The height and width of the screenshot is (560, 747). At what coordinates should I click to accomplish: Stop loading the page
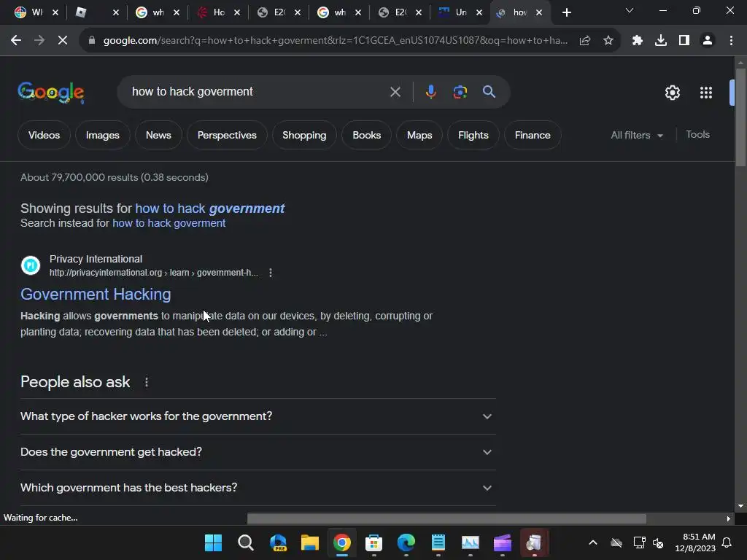point(63,41)
